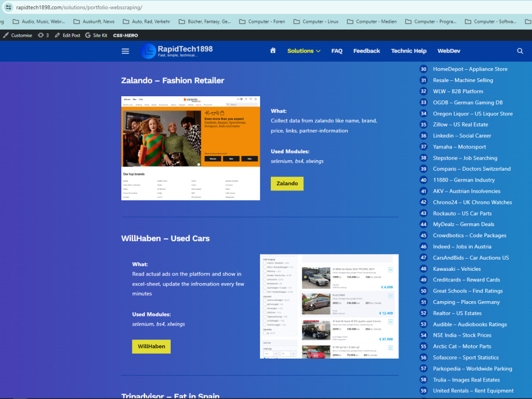Open CSS Hero in admin bar
This screenshot has width=532, height=399.
[126, 35]
